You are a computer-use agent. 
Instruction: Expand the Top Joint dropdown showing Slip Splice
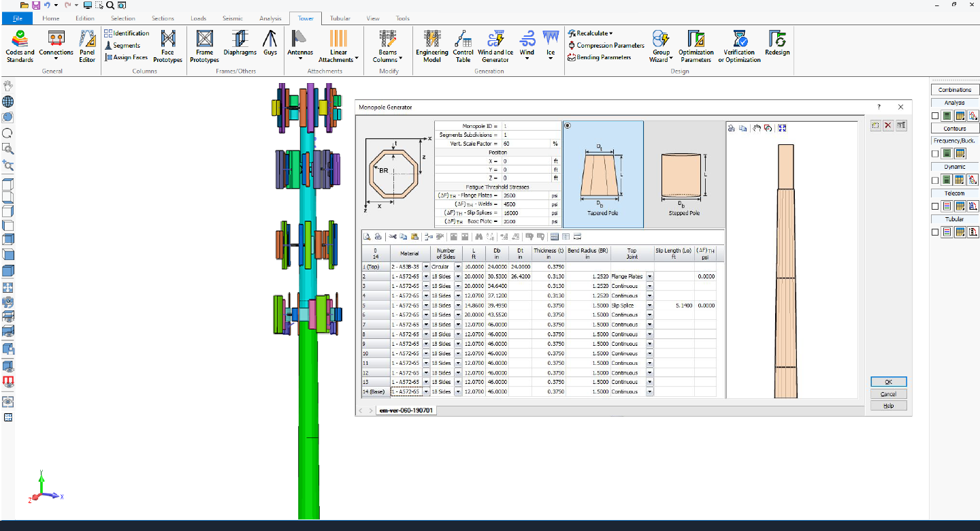click(x=649, y=305)
